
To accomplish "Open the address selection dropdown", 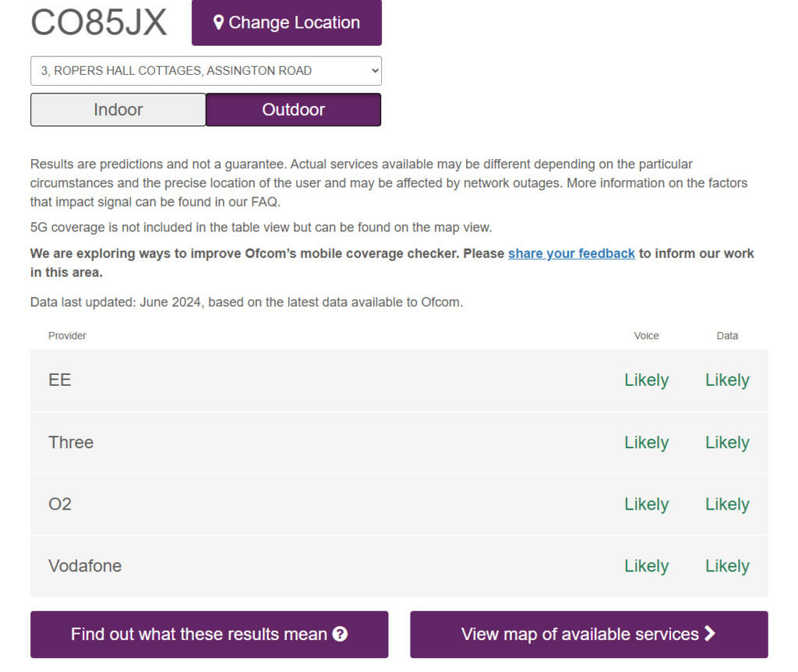I will click(x=206, y=71).
